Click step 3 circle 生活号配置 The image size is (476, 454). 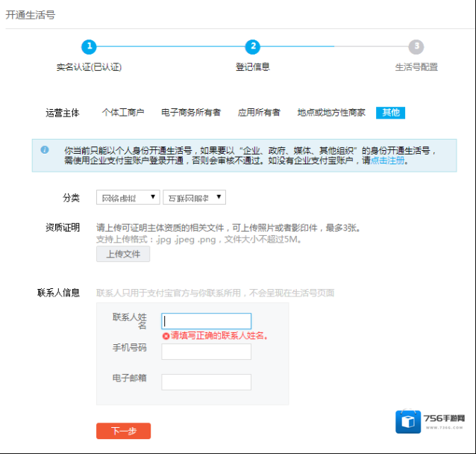tap(416, 47)
